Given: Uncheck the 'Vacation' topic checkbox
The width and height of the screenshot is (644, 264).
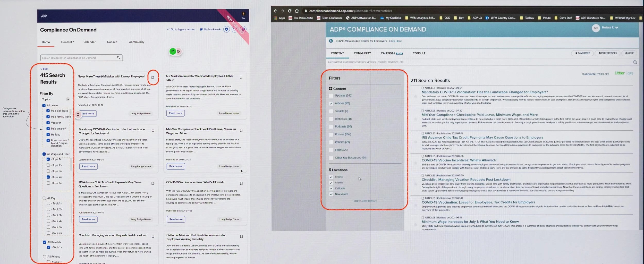Looking at the screenshot, I should tap(48, 123).
